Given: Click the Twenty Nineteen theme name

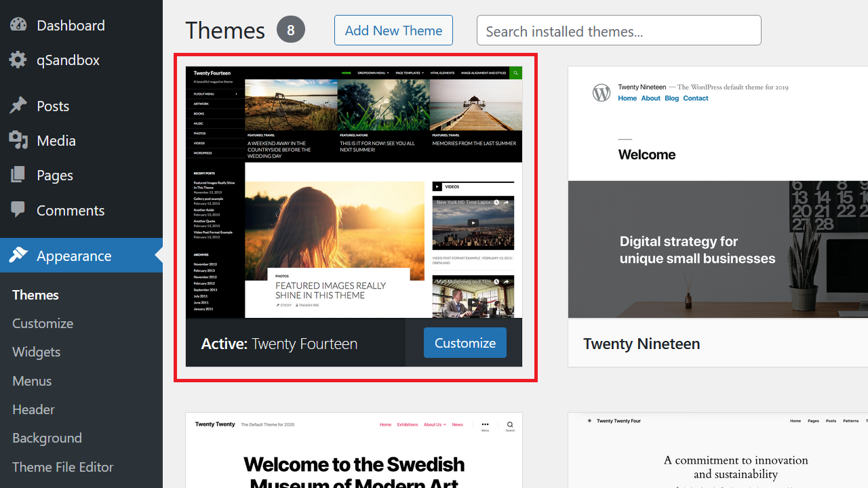Looking at the screenshot, I should coord(642,344).
